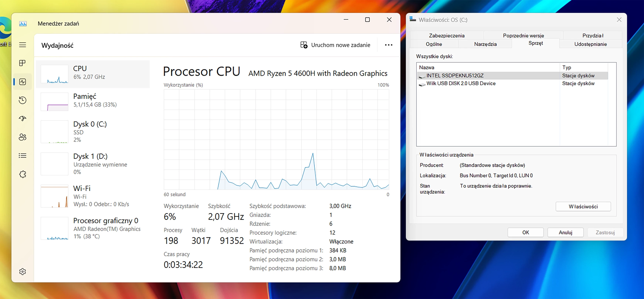This screenshot has width=644, height=299.
Task: Open the App history sidebar icon
Action: pyautogui.click(x=23, y=100)
